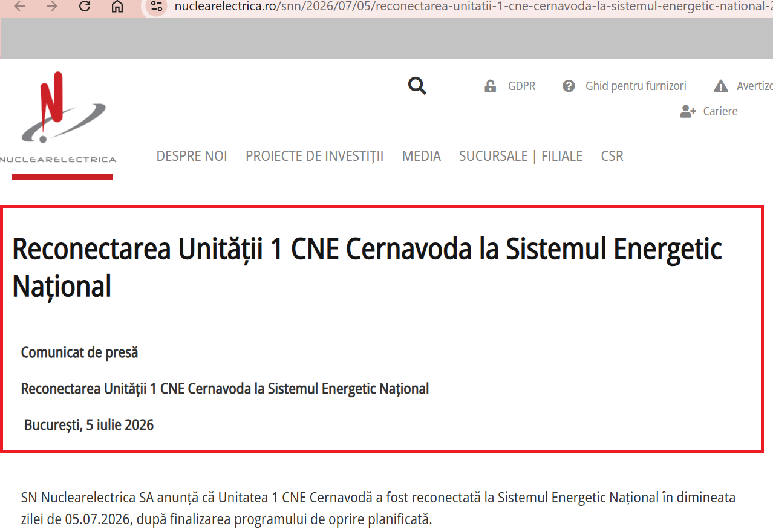Open the CSR menu
The image size is (773, 532).
[x=612, y=156]
